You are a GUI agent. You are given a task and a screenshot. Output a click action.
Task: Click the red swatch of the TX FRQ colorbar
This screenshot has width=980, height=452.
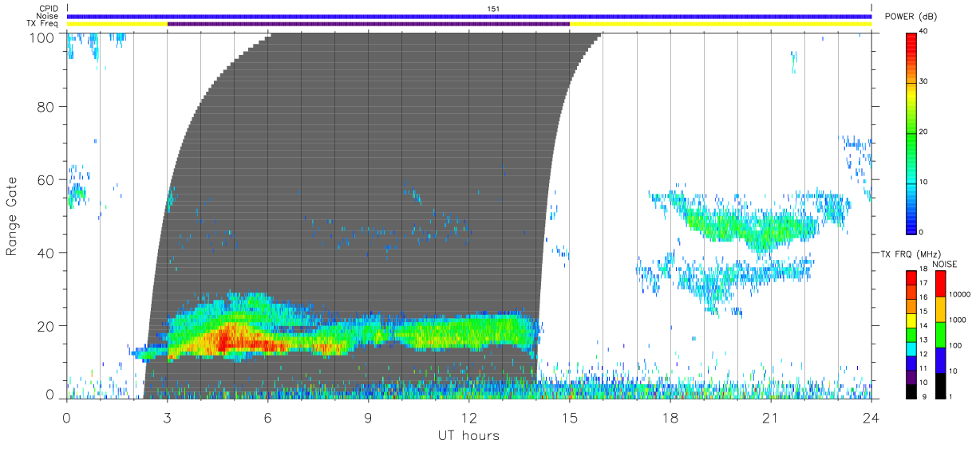[911, 277]
